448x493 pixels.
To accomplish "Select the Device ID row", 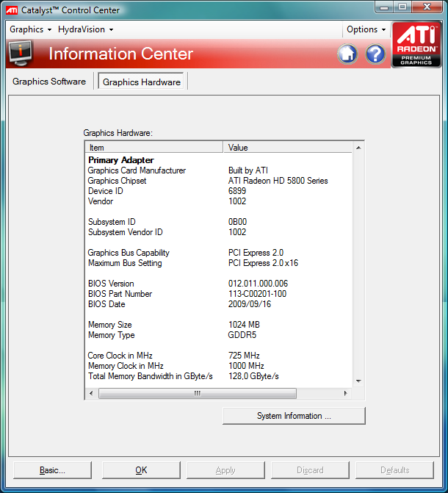I will [x=219, y=191].
